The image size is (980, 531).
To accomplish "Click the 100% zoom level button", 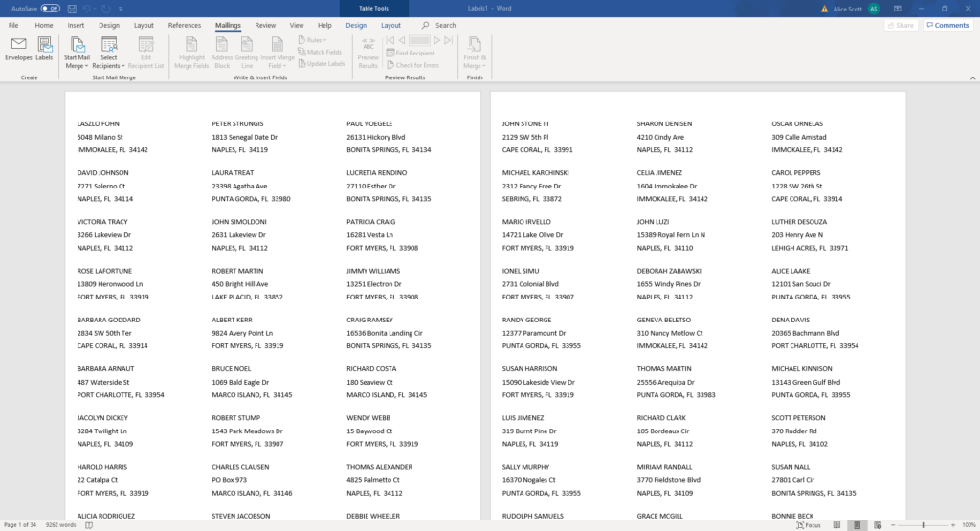I will coord(969,524).
